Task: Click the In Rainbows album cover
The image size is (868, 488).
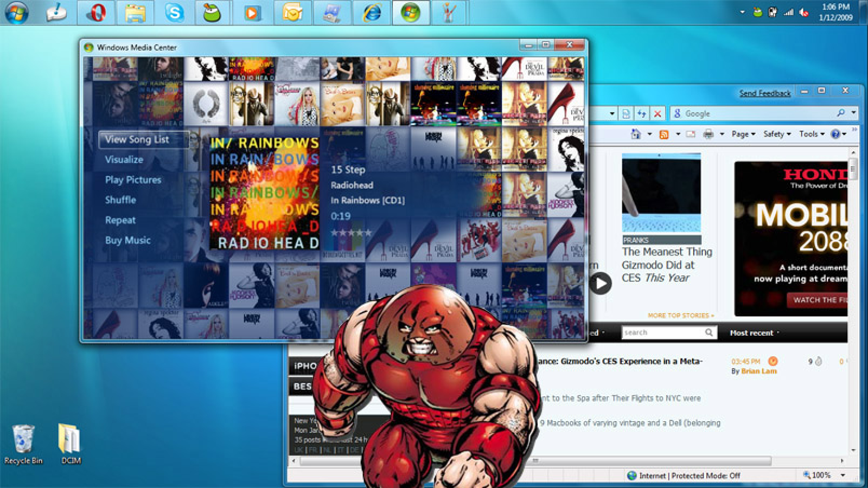Action: pos(265,193)
